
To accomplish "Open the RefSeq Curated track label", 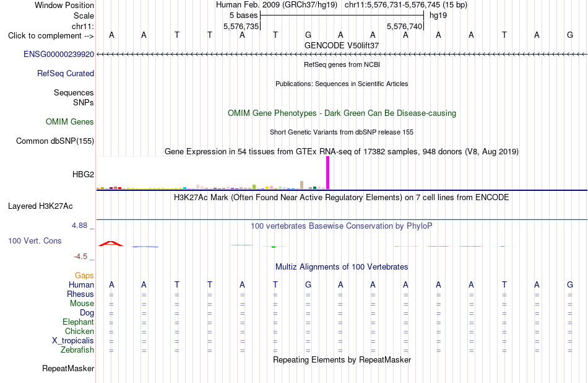I will (x=66, y=74).
